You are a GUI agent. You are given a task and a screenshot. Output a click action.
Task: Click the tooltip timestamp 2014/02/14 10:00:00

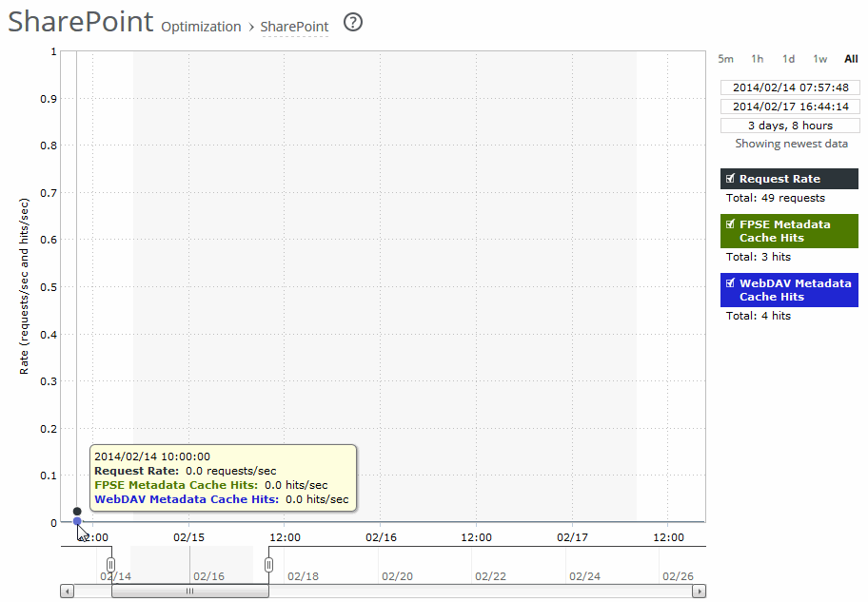(152, 456)
